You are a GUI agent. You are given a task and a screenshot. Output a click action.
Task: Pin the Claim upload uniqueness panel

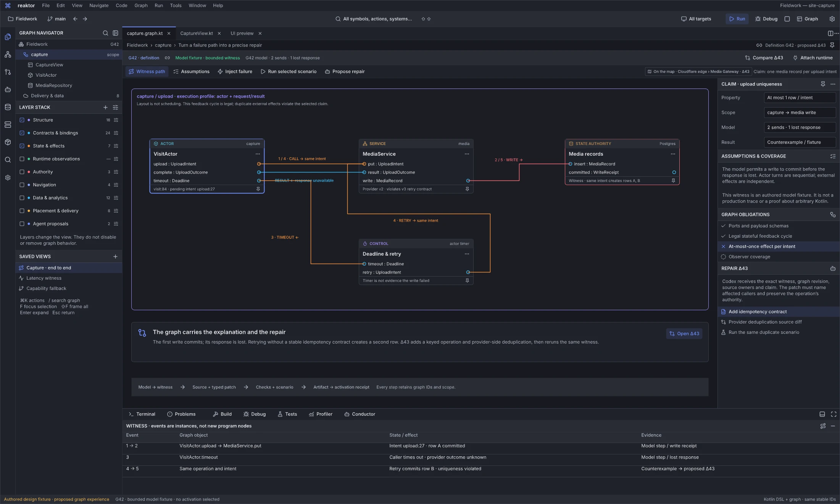(x=823, y=84)
